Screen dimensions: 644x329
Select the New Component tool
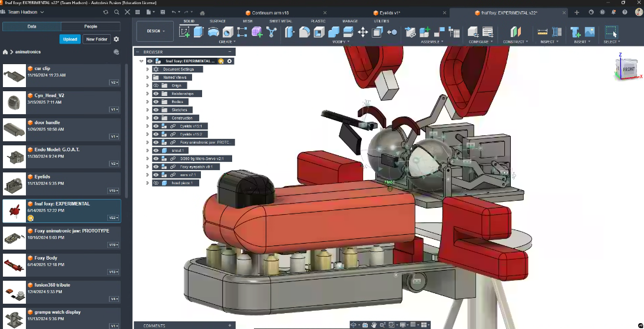425,32
